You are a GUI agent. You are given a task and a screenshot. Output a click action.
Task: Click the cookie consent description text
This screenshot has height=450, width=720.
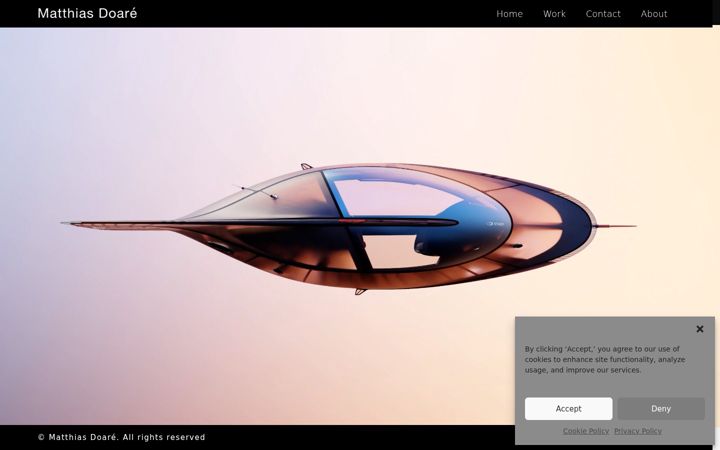[x=605, y=360]
